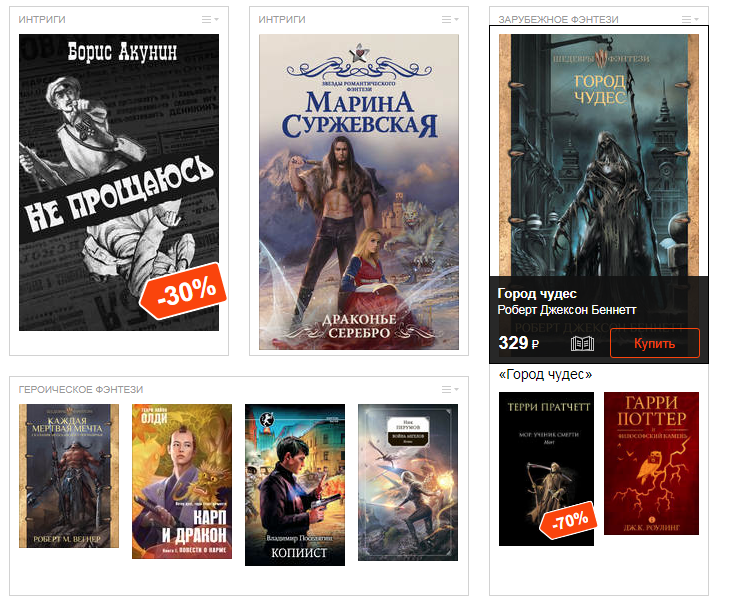The height and width of the screenshot is (611, 750).
Task: Open the Драконье серебро book cover
Action: [x=359, y=192]
